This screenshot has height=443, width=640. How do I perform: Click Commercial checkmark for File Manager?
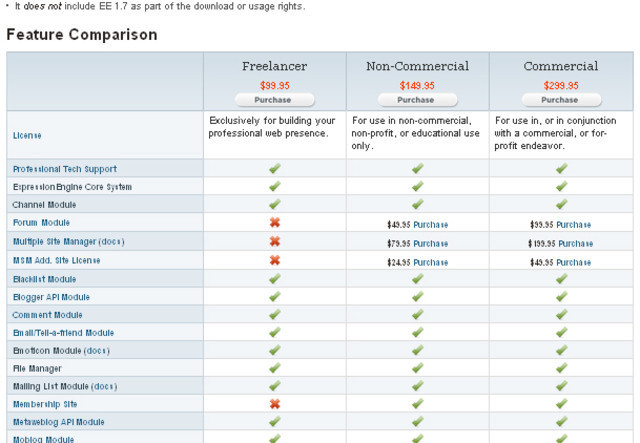pos(561,368)
